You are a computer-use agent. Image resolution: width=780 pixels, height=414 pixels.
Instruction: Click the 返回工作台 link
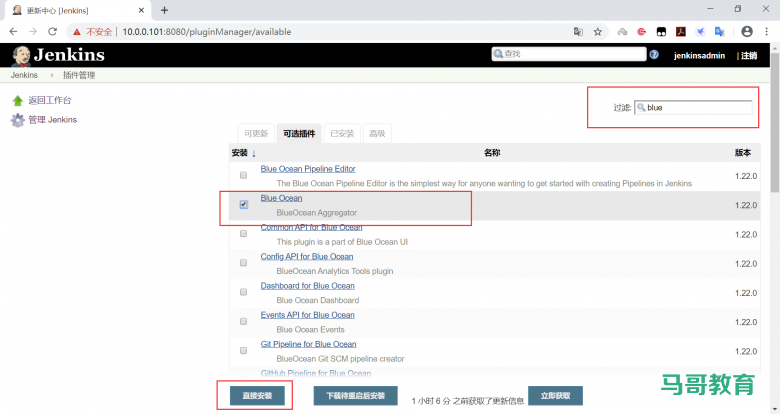[x=50, y=101]
